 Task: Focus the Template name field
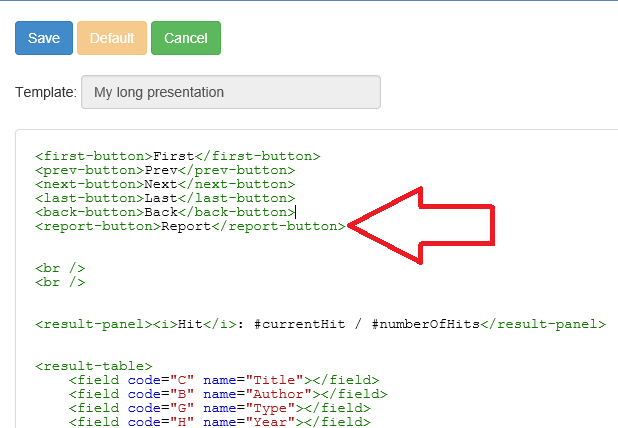(231, 92)
